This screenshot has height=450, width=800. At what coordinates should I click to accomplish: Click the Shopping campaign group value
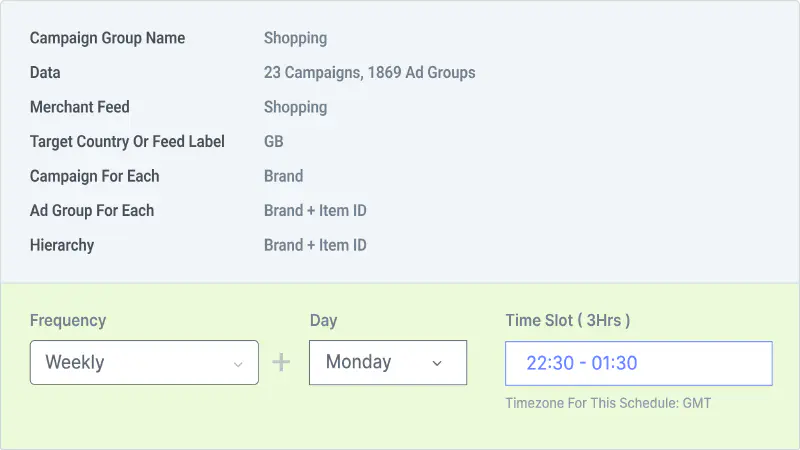[x=295, y=38]
